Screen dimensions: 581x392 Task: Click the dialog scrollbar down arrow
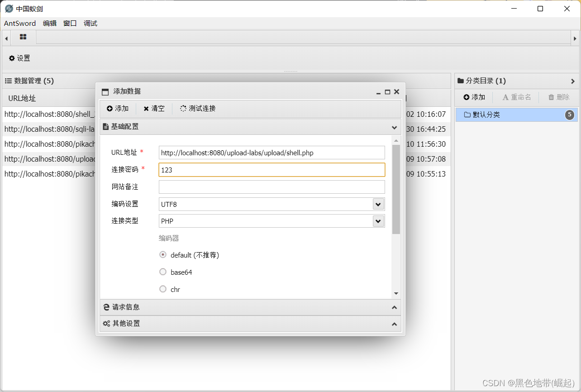click(396, 293)
